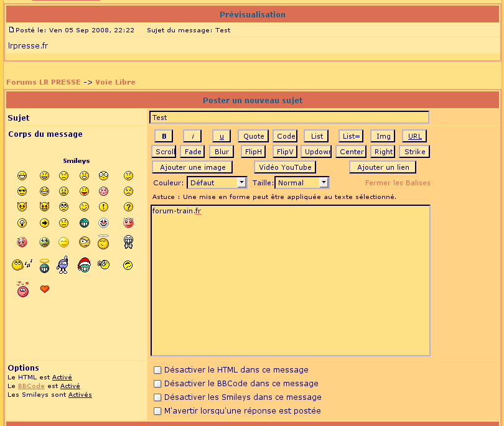Click the lrpresse.fr preview text

(28, 45)
